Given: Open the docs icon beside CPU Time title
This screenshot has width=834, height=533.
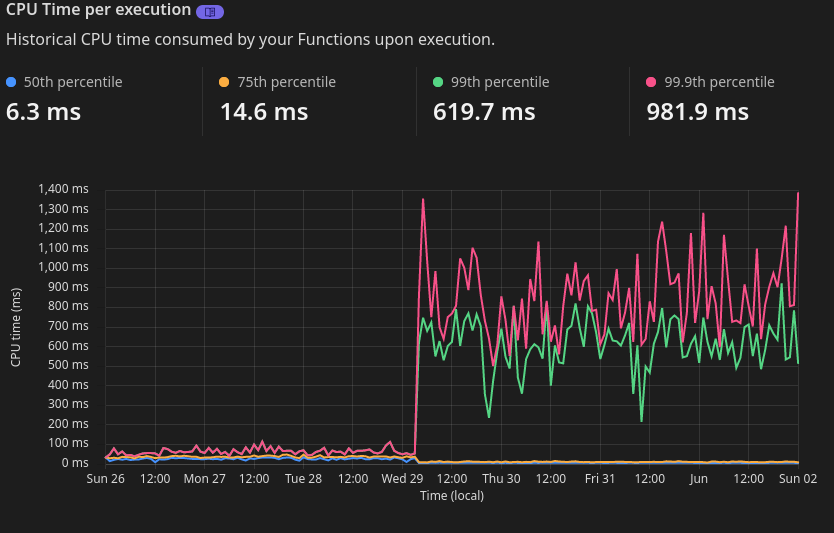Looking at the screenshot, I should click(210, 12).
